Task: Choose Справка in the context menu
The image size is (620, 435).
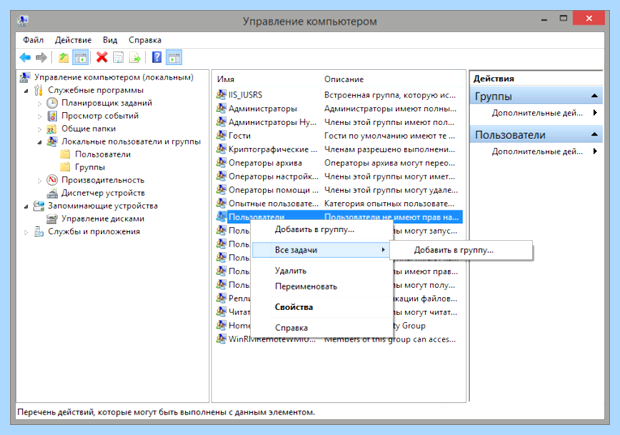Action: click(x=320, y=327)
